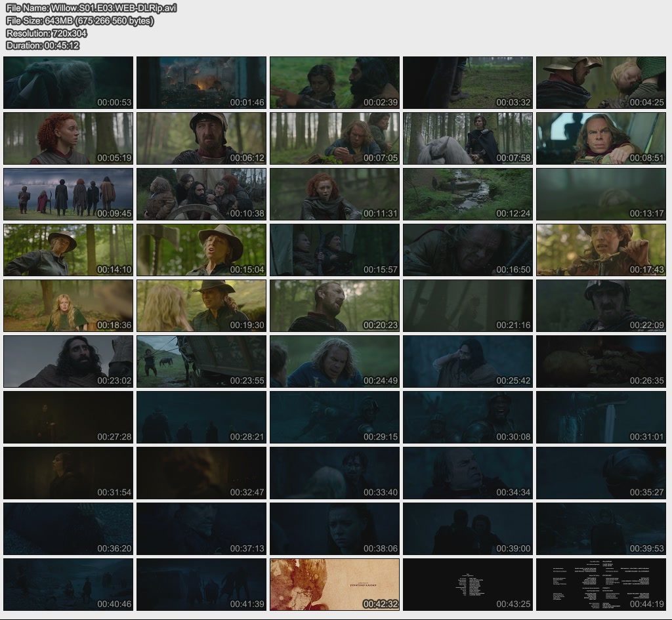The image size is (672, 620).
Task: Select the thumbnail stamped 00:17:43
Action: [x=601, y=250]
